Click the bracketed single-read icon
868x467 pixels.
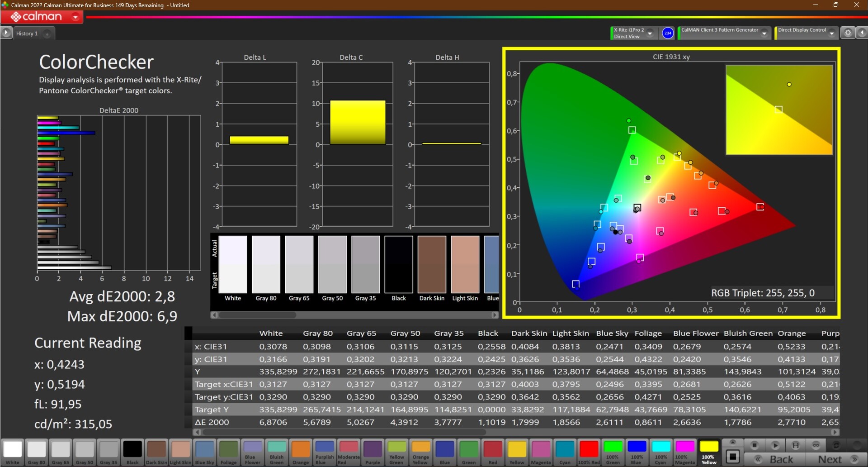pyautogui.click(x=796, y=445)
